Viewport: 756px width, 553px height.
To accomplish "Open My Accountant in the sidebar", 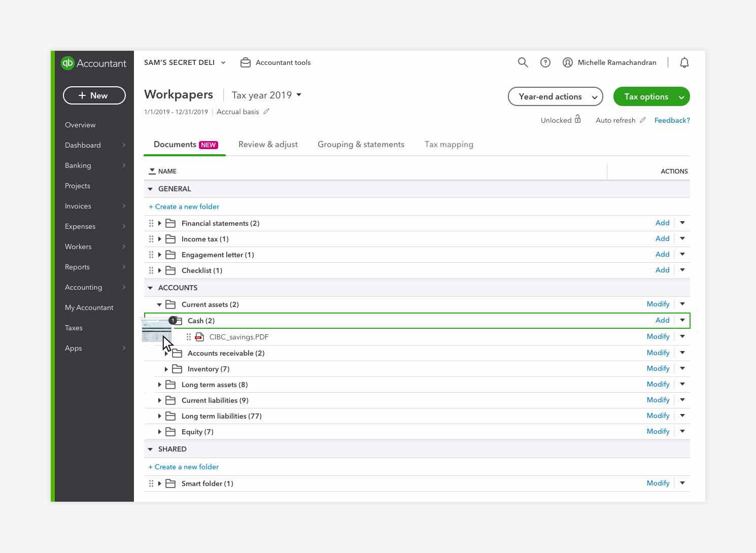I will 89,307.
